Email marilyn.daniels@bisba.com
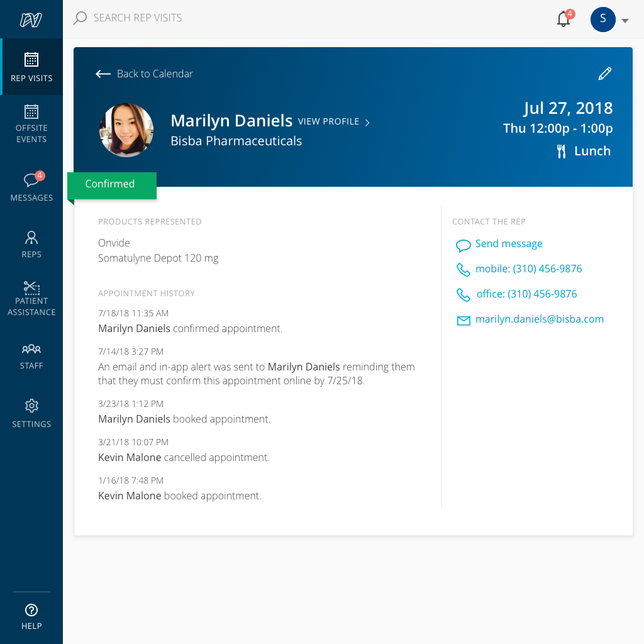This screenshot has height=644, width=644. [x=539, y=319]
